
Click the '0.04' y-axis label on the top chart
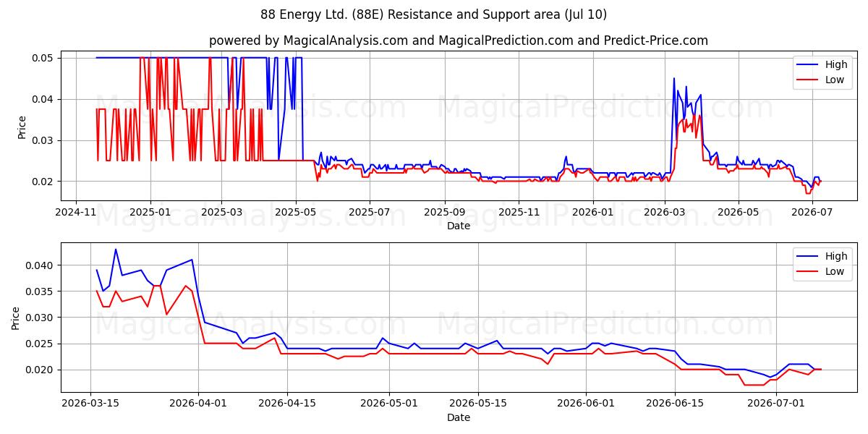[x=44, y=99]
